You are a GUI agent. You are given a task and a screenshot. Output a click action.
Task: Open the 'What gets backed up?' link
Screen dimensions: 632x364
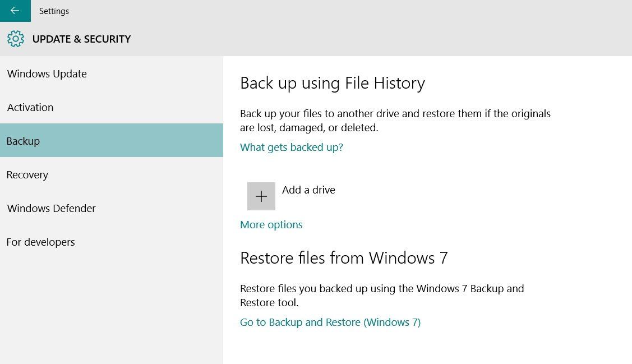coord(292,147)
